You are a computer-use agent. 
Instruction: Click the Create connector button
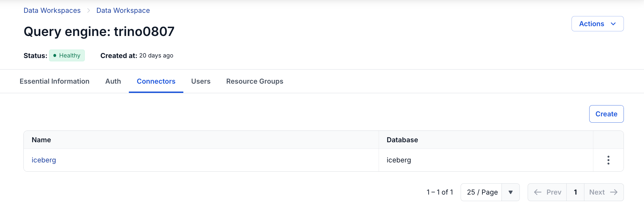pyautogui.click(x=606, y=114)
